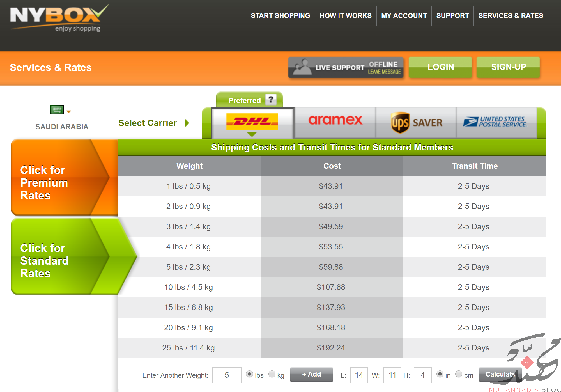The height and width of the screenshot is (392, 561).
Task: Click the '$49.59' cost cell
Action: coord(332,227)
